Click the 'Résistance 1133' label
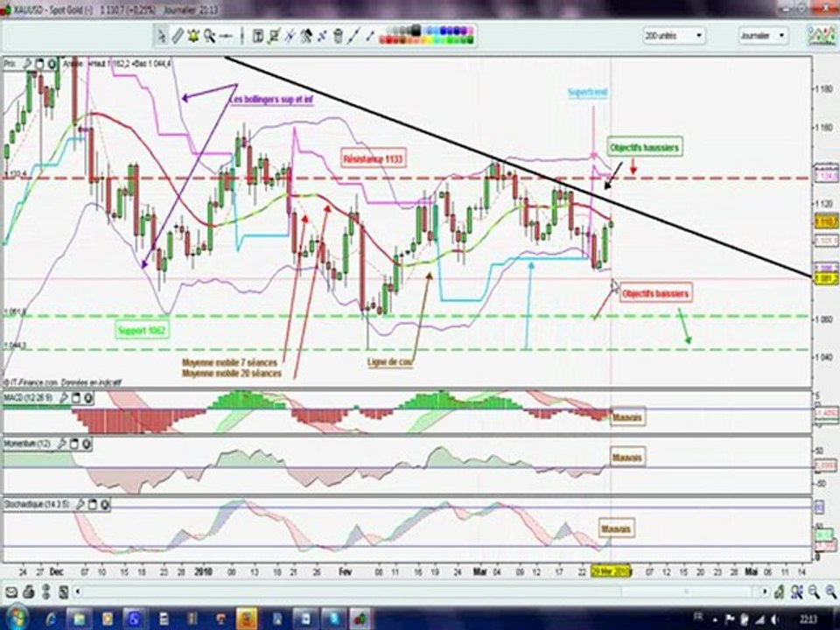 [x=374, y=158]
